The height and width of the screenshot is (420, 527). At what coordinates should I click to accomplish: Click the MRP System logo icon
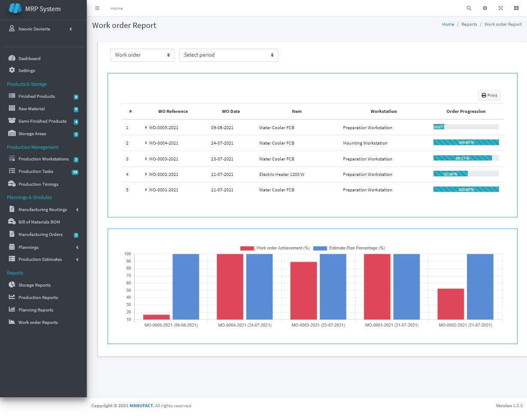tap(15, 8)
